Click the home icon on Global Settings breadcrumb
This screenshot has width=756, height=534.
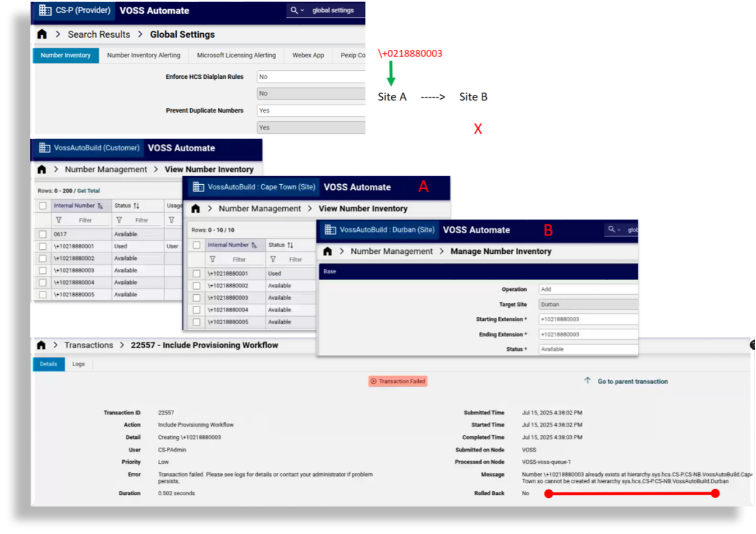(42, 34)
